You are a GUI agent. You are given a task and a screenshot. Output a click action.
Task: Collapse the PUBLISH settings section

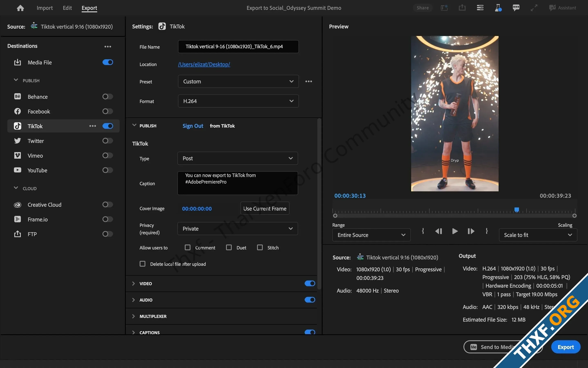[134, 125]
